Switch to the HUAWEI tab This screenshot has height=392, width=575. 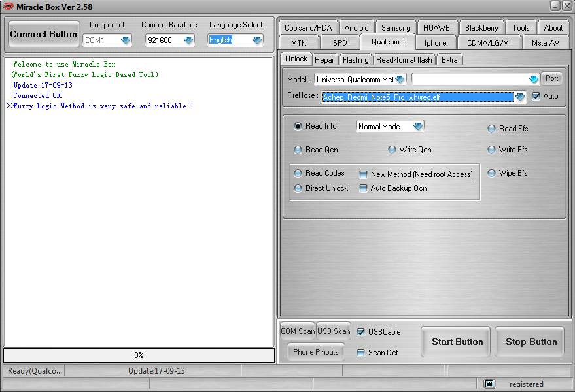click(438, 28)
